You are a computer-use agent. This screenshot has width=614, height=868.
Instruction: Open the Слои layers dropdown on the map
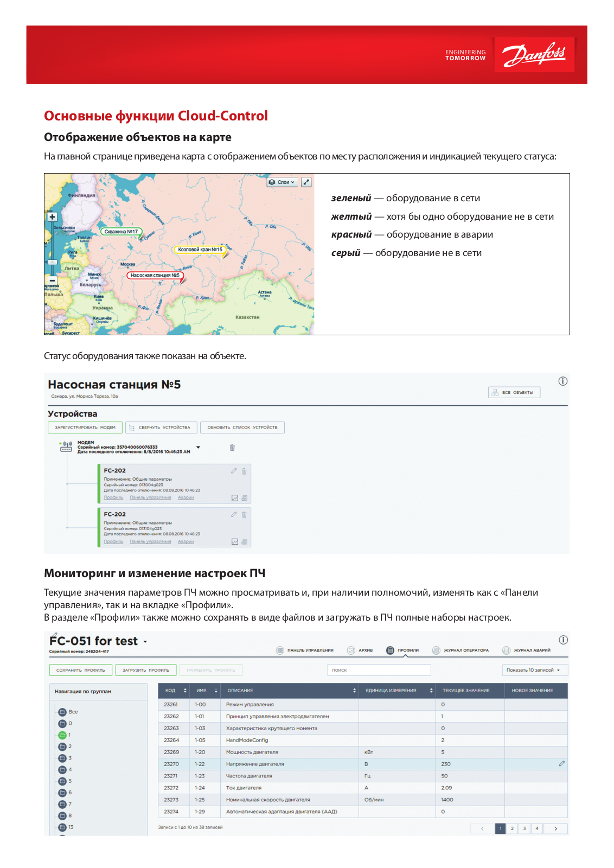pyautogui.click(x=282, y=182)
